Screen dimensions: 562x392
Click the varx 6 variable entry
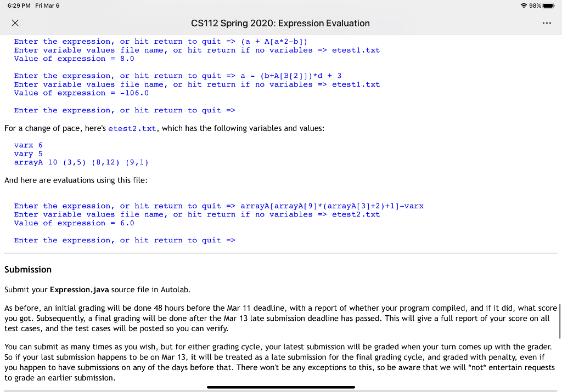(x=27, y=145)
